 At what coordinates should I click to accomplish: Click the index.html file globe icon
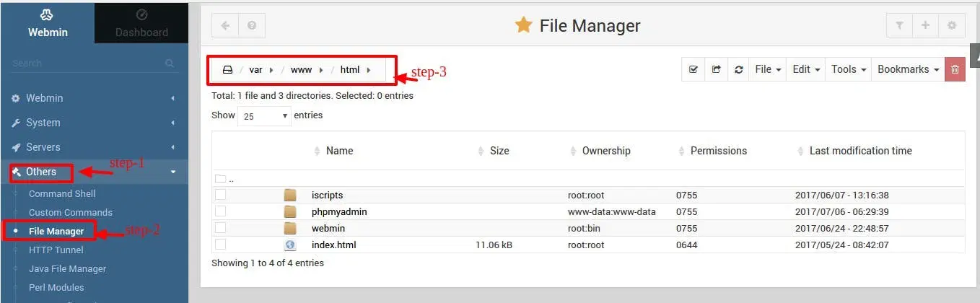click(290, 245)
